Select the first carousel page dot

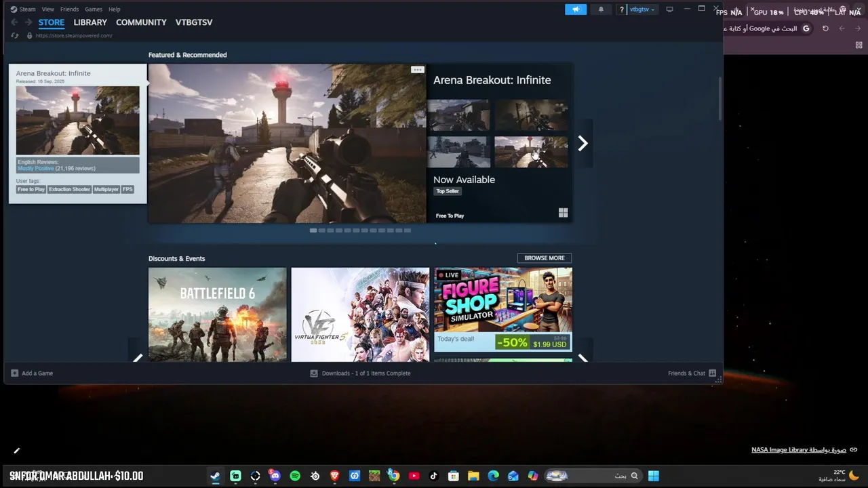point(313,230)
